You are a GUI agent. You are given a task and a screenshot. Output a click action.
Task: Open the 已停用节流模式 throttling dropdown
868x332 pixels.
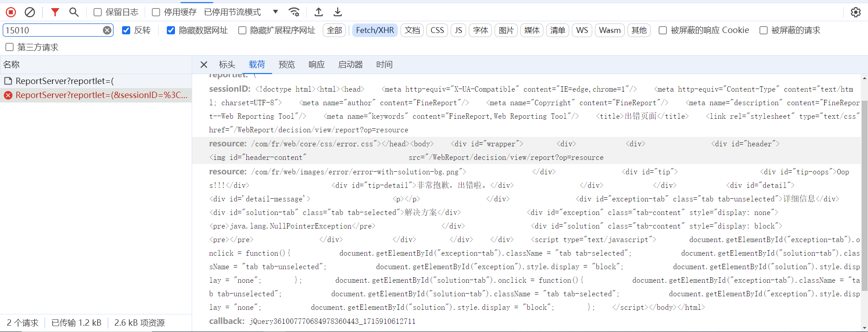point(241,12)
